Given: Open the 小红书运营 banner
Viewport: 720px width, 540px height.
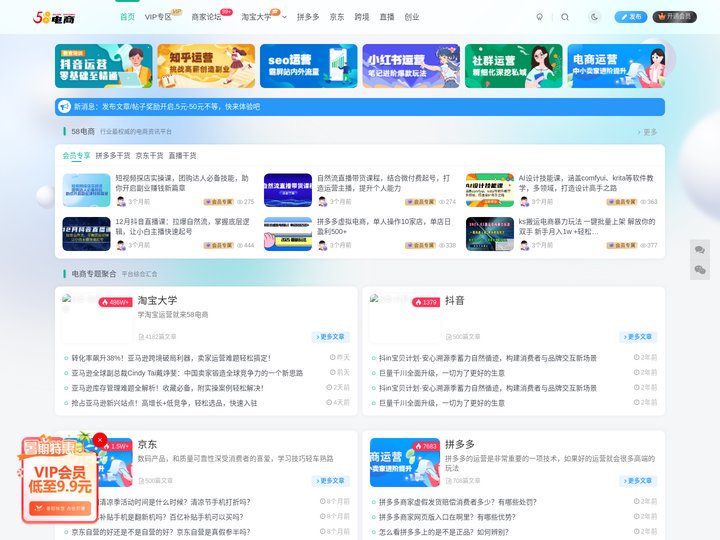Looking at the screenshot, I should pos(411,66).
